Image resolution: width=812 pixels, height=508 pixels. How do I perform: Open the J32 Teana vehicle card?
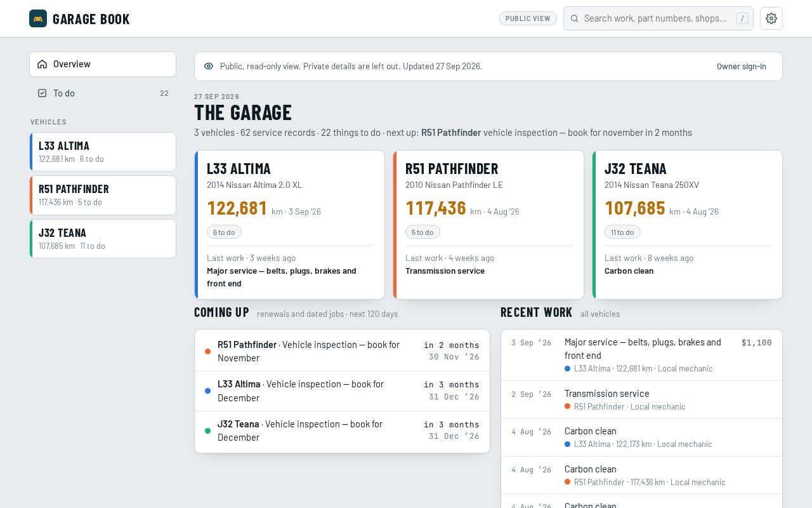pos(688,225)
